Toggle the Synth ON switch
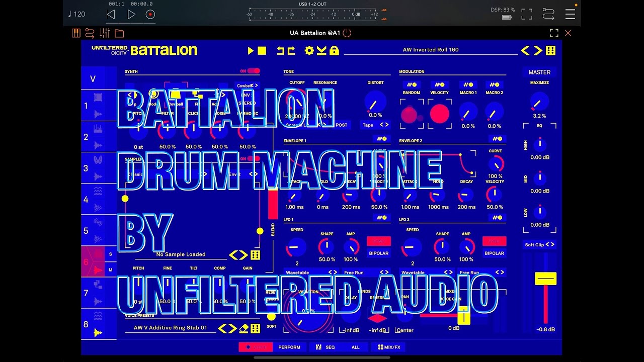 [x=253, y=71]
